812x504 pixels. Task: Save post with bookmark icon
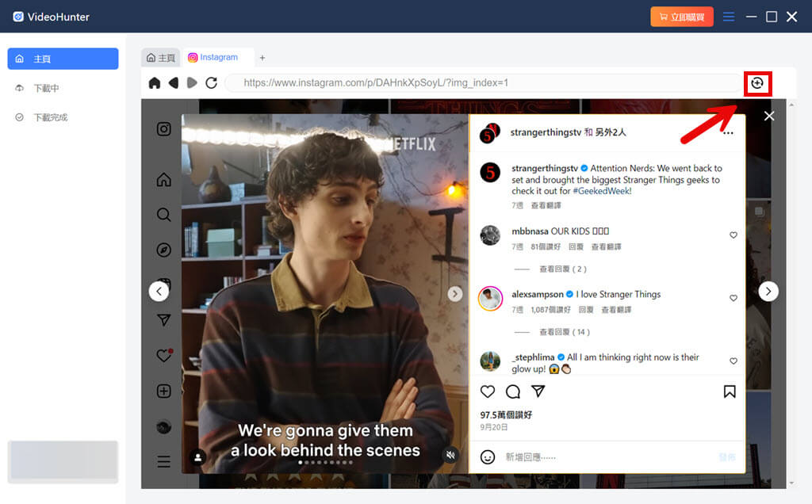click(x=730, y=391)
